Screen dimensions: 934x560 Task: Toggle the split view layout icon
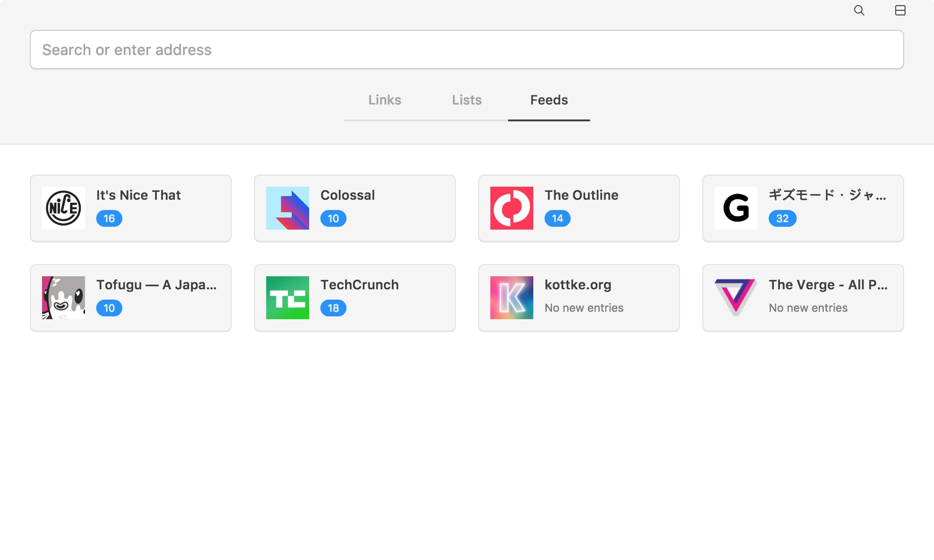click(x=900, y=10)
